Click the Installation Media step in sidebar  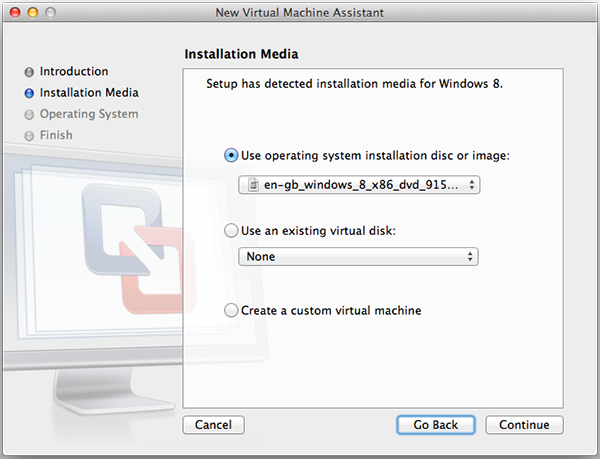tap(89, 93)
